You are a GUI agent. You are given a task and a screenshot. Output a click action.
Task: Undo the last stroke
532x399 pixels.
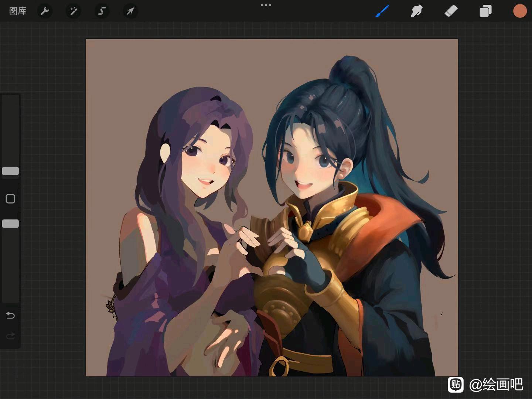[x=10, y=315]
